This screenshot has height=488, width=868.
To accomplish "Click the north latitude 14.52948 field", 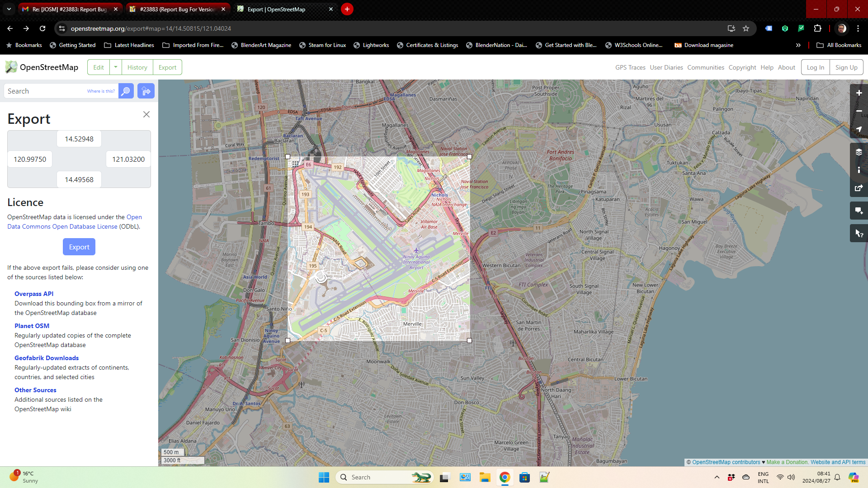I will click(79, 139).
